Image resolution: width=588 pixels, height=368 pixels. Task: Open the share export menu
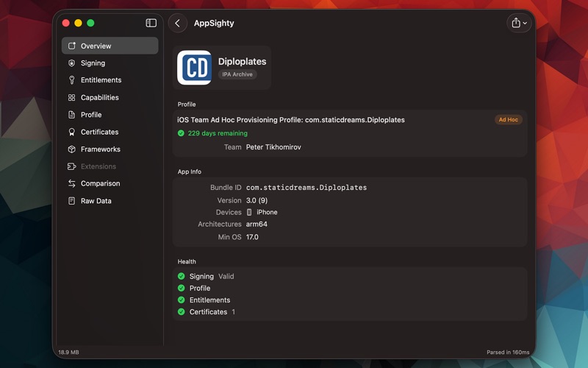pos(519,23)
